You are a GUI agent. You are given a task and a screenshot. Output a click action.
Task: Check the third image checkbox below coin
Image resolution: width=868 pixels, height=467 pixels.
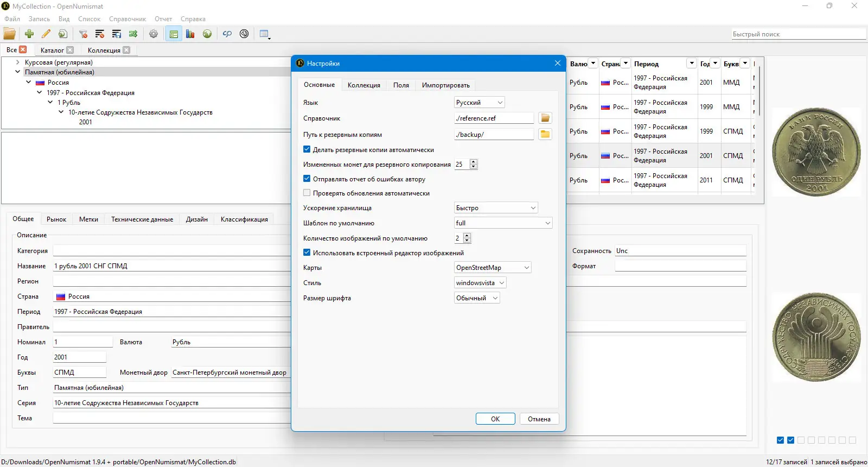pos(801,440)
